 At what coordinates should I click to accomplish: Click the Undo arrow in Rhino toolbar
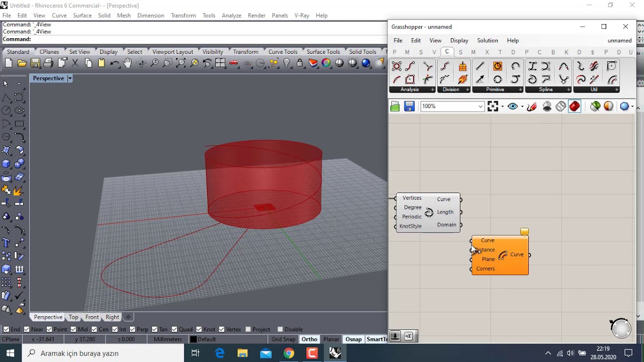(115, 63)
